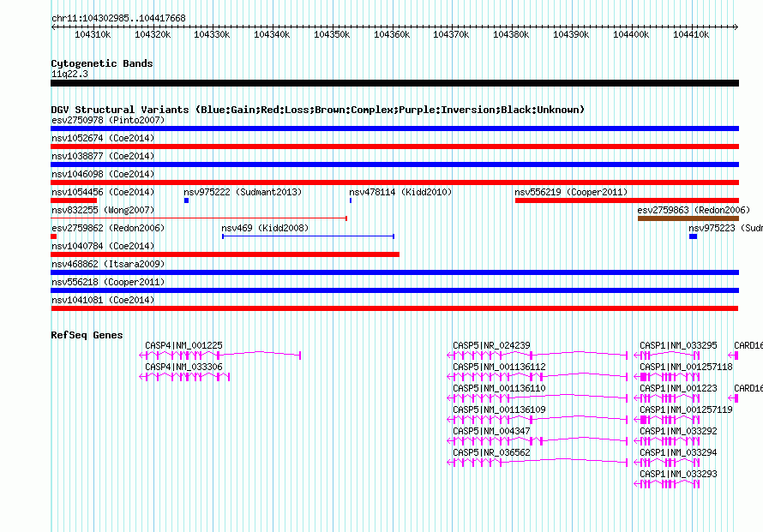Open the CASP1|NM_033292 transcript label
The height and width of the screenshot is (532, 763).
pyautogui.click(x=678, y=431)
